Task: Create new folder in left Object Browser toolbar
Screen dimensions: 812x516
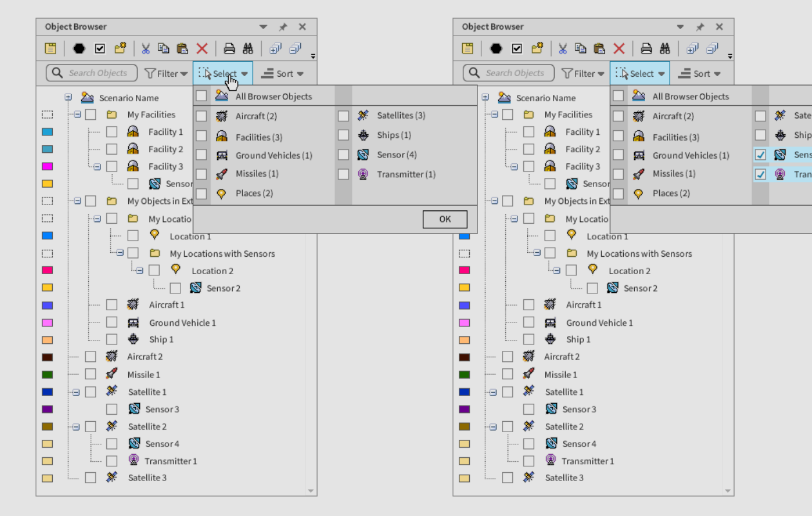Action: [121, 48]
